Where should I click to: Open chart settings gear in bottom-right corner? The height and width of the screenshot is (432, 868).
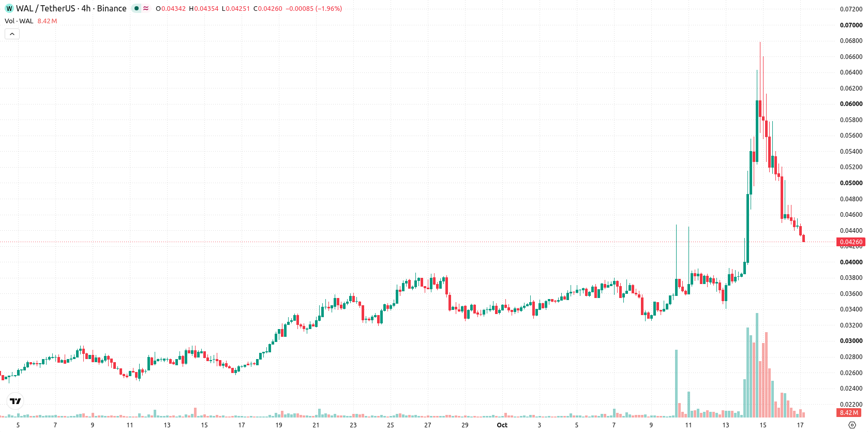(x=852, y=425)
